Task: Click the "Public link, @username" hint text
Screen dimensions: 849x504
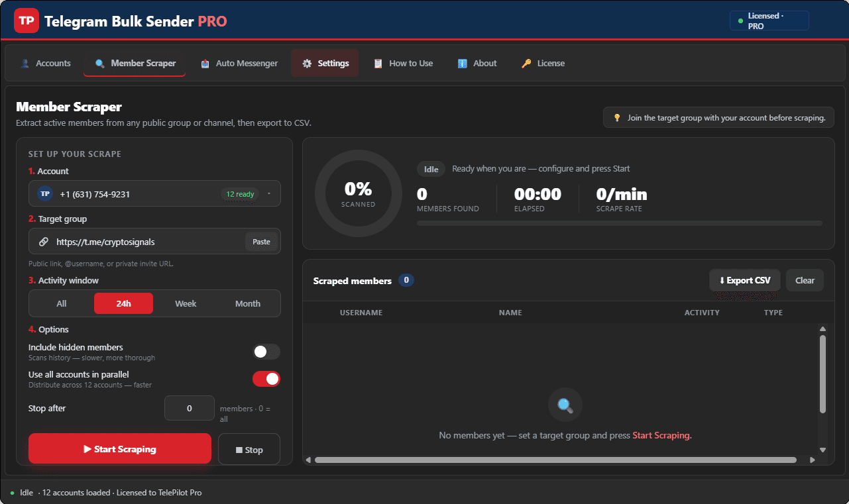Action: point(101,264)
